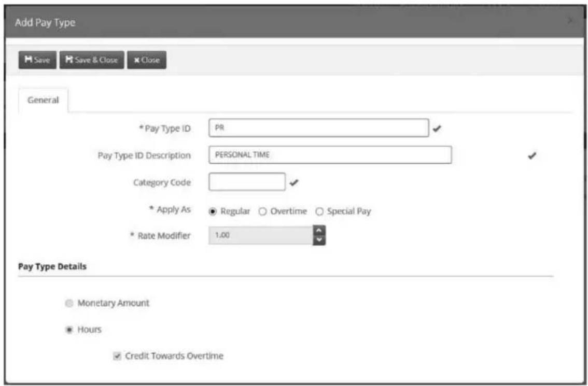588x386 pixels.
Task: Click checkmark icon beside Pay Type ID Description
Action: pos(532,155)
